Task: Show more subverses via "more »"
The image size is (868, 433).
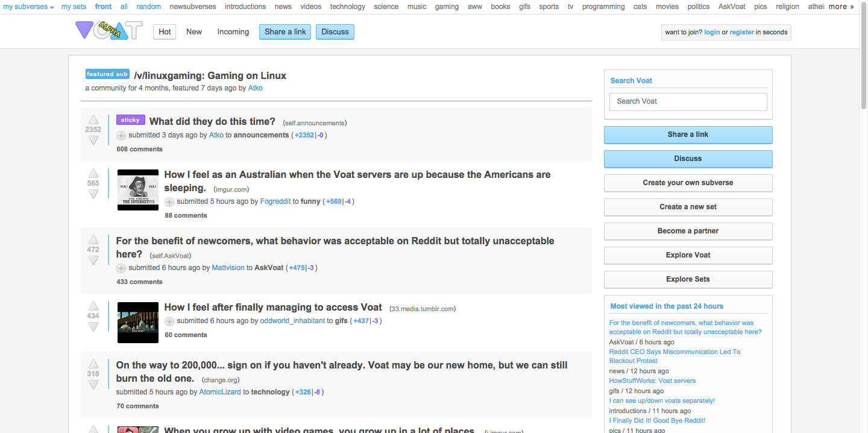Action: tap(842, 7)
